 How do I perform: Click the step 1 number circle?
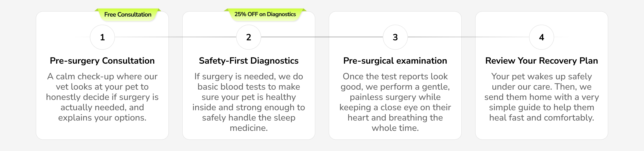coord(102,37)
